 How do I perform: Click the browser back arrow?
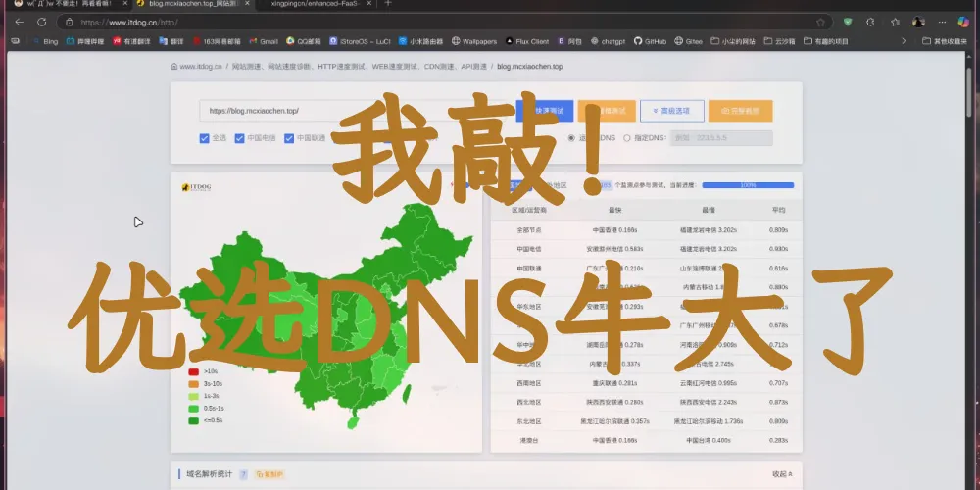tap(19, 22)
